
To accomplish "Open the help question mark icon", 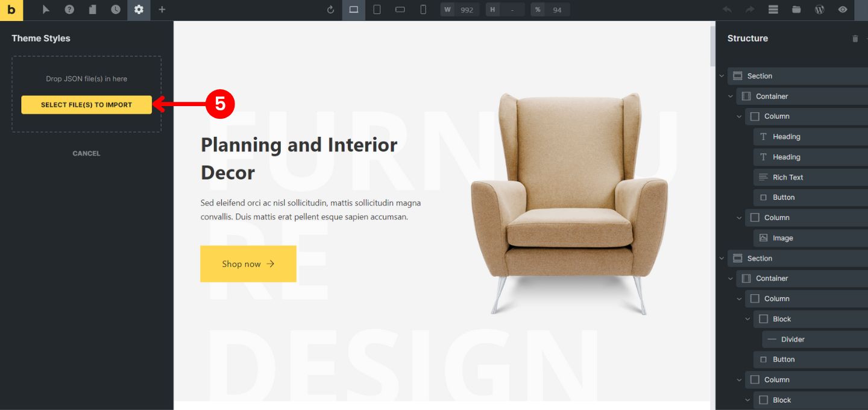I will point(69,10).
